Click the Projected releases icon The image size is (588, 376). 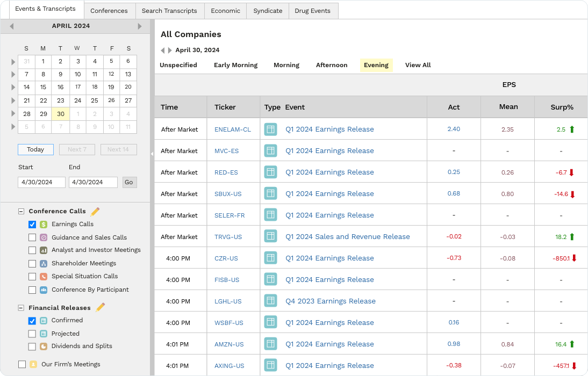pyautogui.click(x=44, y=334)
